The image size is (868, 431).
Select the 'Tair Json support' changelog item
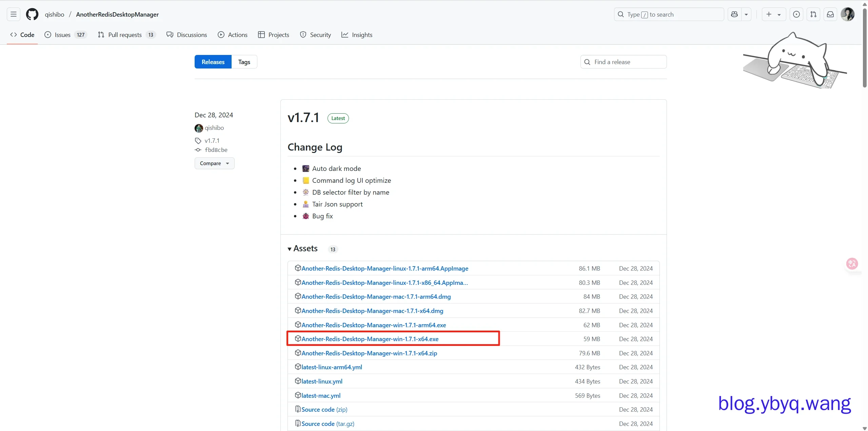[x=337, y=204]
